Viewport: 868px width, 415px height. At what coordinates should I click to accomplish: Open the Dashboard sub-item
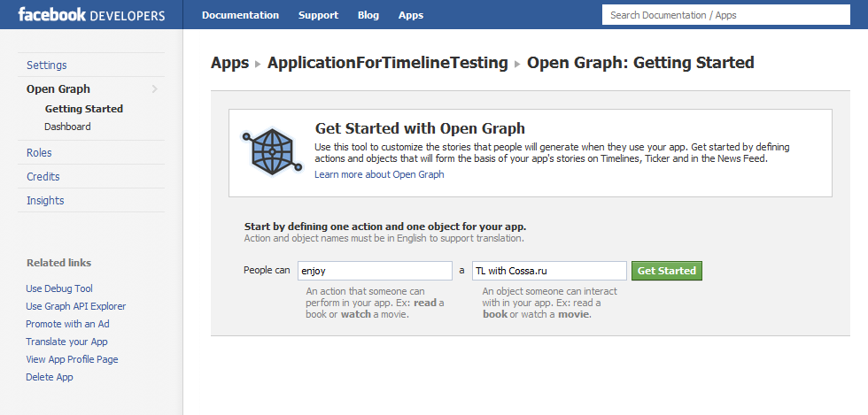(x=67, y=127)
